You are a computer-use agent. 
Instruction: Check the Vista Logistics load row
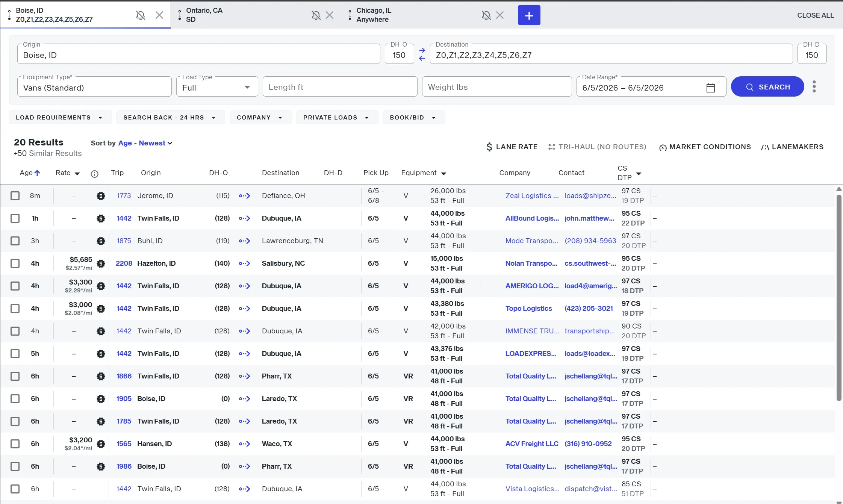click(x=15, y=489)
